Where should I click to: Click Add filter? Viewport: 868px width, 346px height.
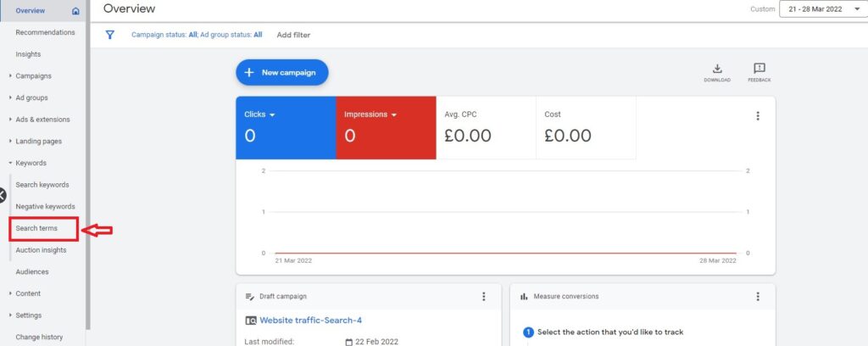tap(293, 35)
